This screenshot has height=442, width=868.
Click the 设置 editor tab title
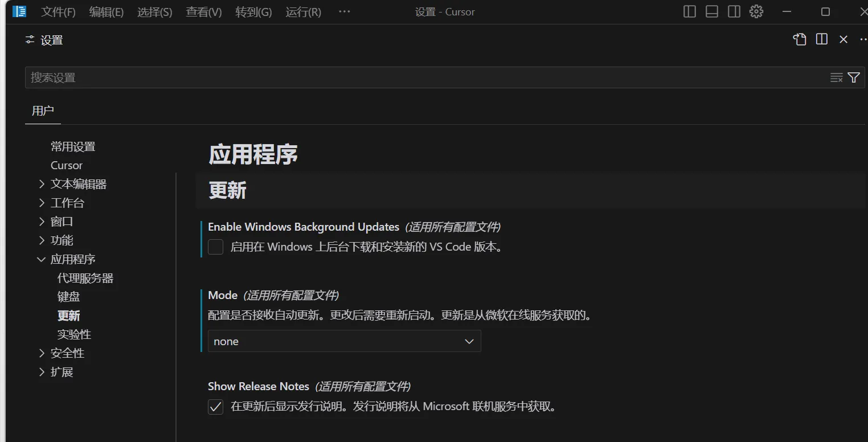[52, 40]
